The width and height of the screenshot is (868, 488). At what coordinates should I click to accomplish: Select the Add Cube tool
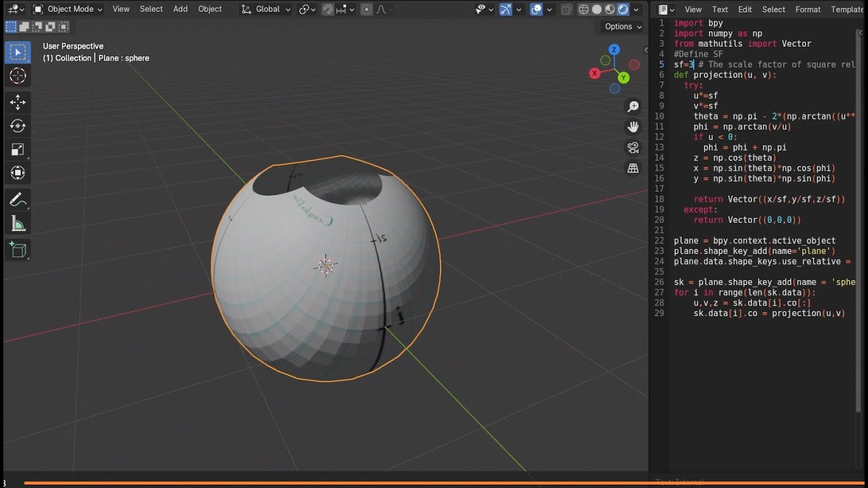pyautogui.click(x=18, y=250)
